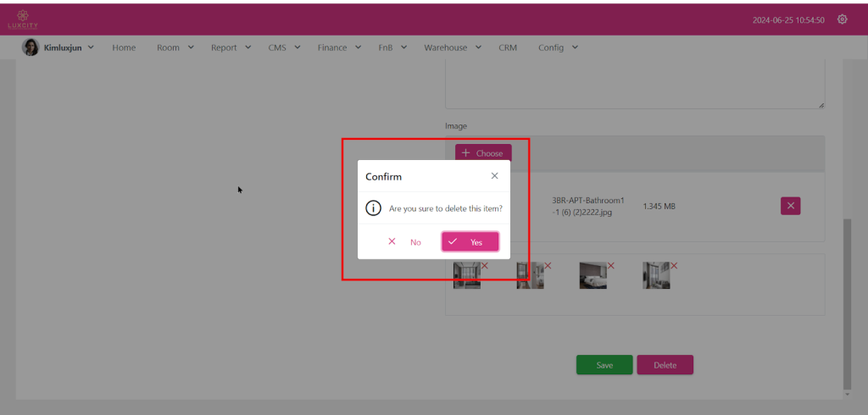Open the CRM menu item
This screenshot has width=868, height=415.
tap(508, 47)
